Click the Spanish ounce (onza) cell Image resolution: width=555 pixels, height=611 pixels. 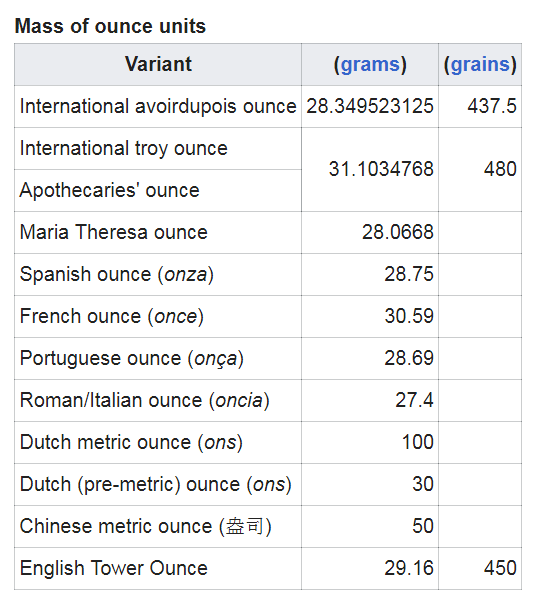coord(158,275)
